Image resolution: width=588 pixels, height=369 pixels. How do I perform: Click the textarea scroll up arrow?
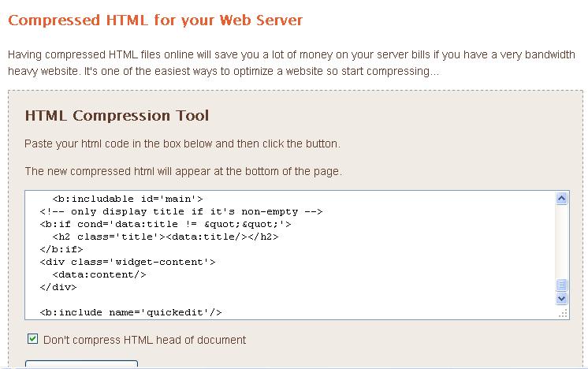tap(562, 199)
